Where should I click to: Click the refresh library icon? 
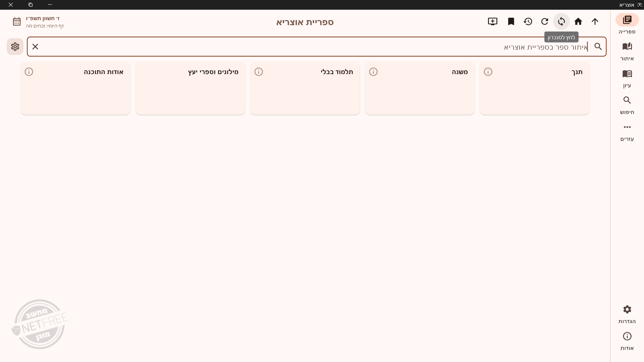[x=544, y=21]
